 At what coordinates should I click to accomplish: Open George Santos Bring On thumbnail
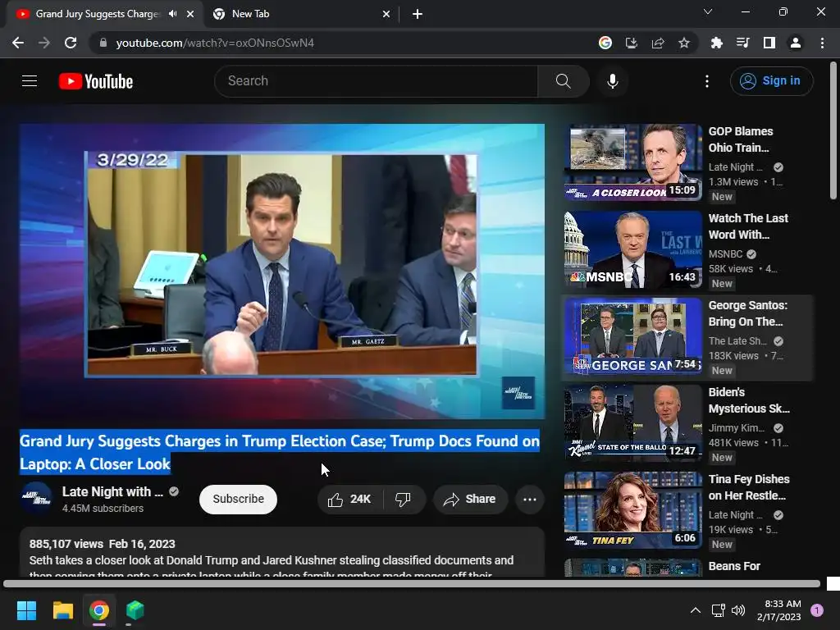point(632,336)
